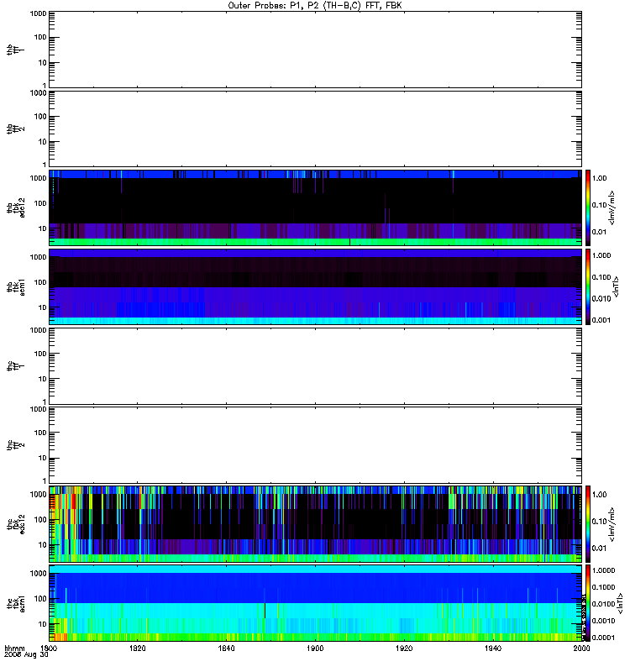This screenshot has width=630, height=672.
Task: Select the thb fbk scm1 color bar
Action: 588,286
